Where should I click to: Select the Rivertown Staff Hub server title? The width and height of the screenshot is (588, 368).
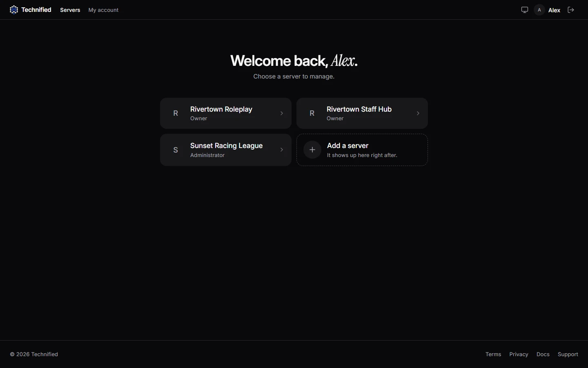coord(359,109)
